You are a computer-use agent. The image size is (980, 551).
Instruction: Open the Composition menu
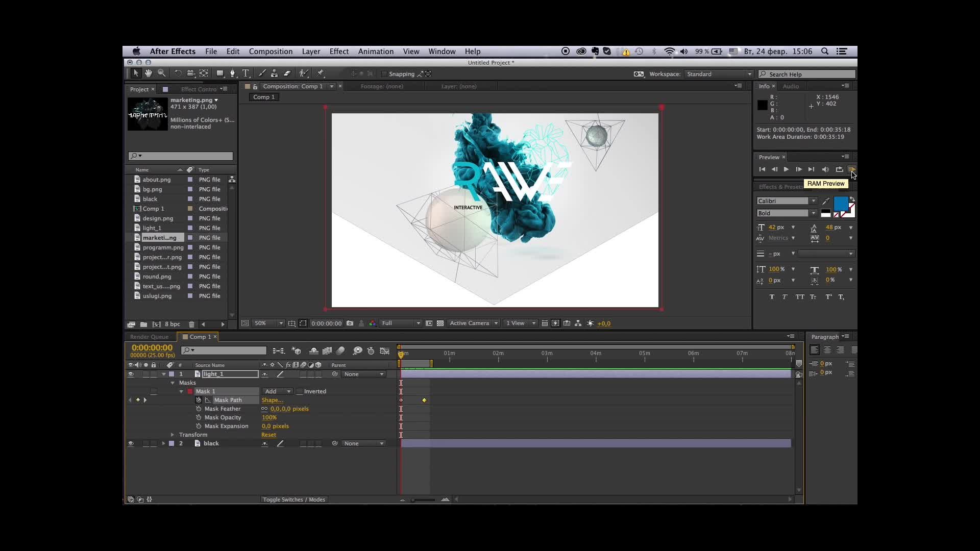[271, 52]
